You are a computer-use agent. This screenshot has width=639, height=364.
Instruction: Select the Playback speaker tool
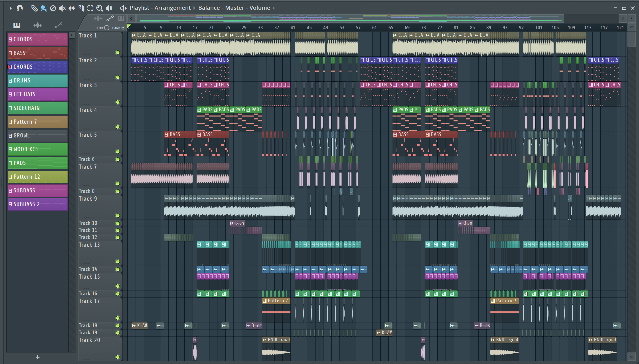[x=109, y=8]
